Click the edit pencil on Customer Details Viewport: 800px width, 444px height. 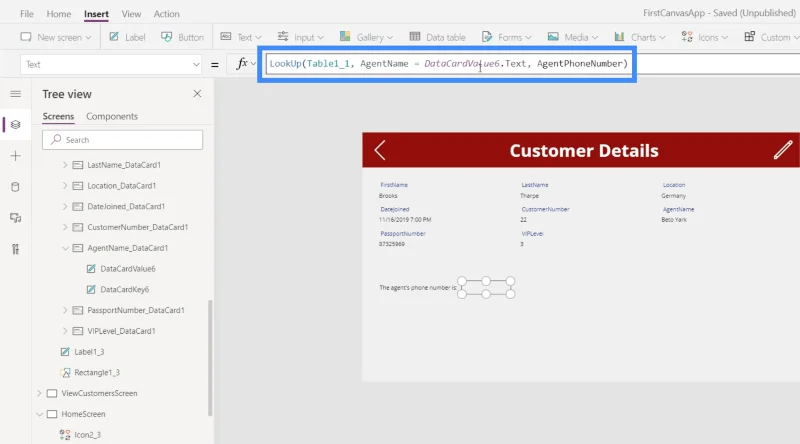783,150
